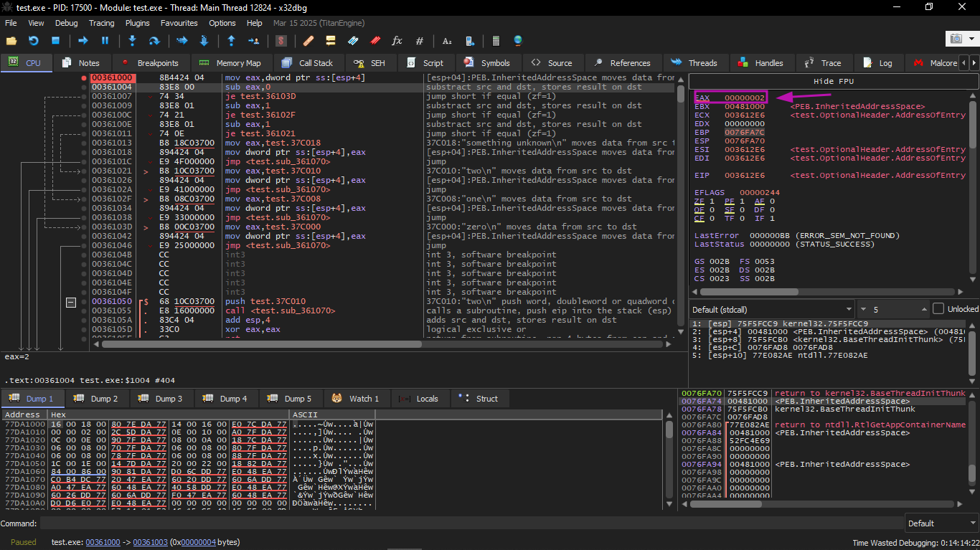Click the Hide FPU button
The image size is (980, 550).
click(x=832, y=81)
